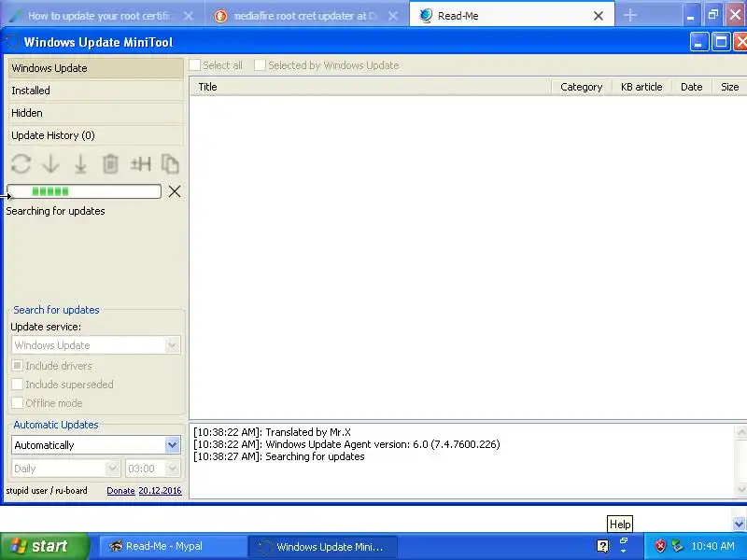Sort by the Title column header

pyautogui.click(x=370, y=87)
